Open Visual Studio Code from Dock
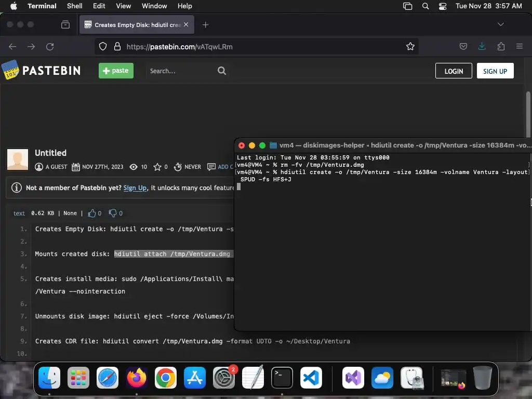The height and width of the screenshot is (399, 532). click(311, 378)
